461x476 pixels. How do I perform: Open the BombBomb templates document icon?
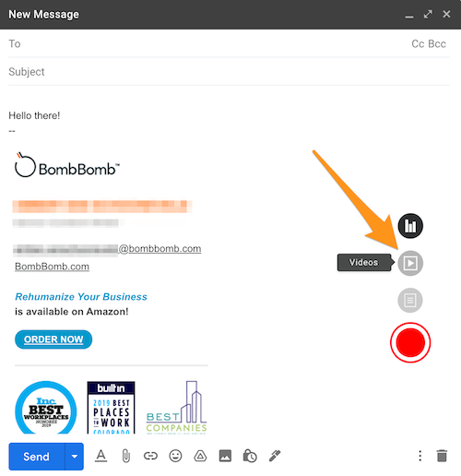(x=410, y=300)
